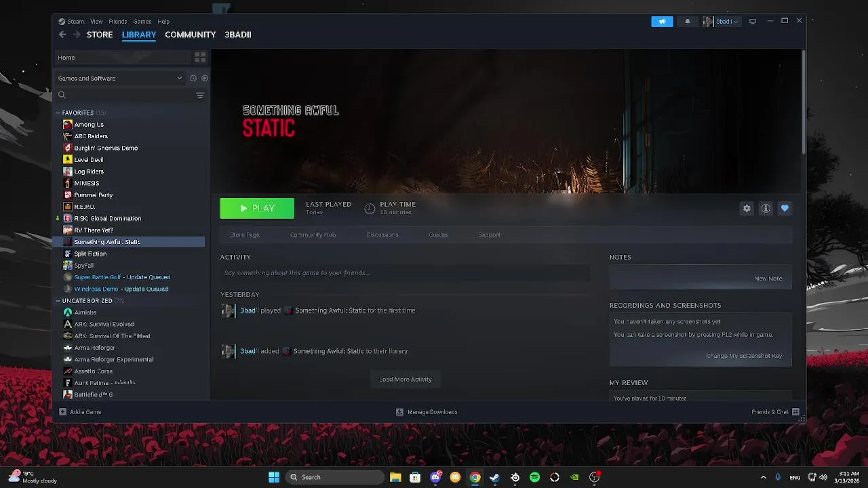Screen dimensions: 868x488
Task: Switch library to grid collections view
Action: point(200,58)
